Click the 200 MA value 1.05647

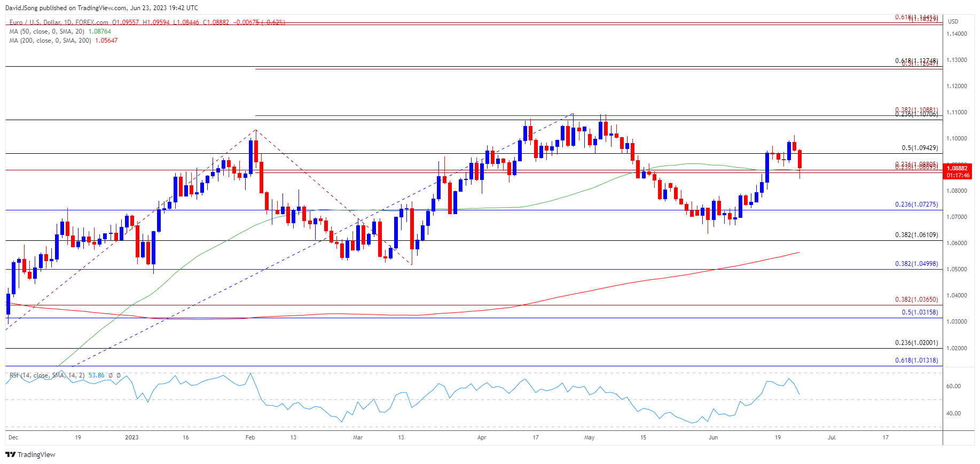pyautogui.click(x=106, y=41)
